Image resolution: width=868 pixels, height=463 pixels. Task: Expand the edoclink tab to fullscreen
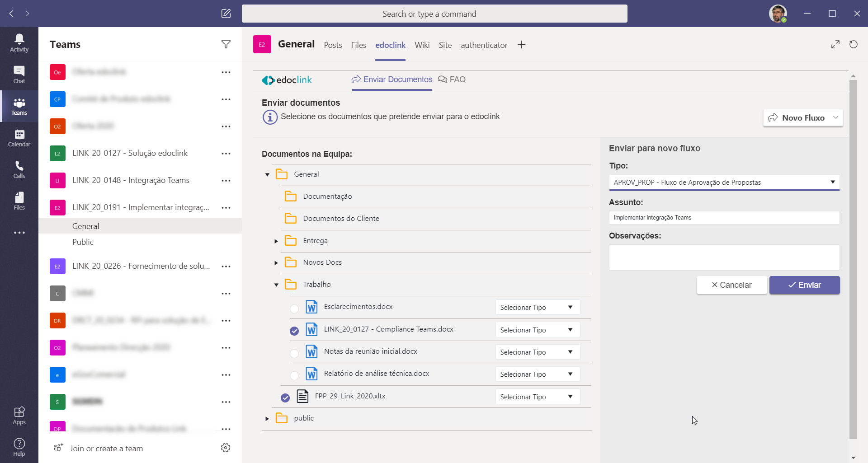[x=835, y=44]
